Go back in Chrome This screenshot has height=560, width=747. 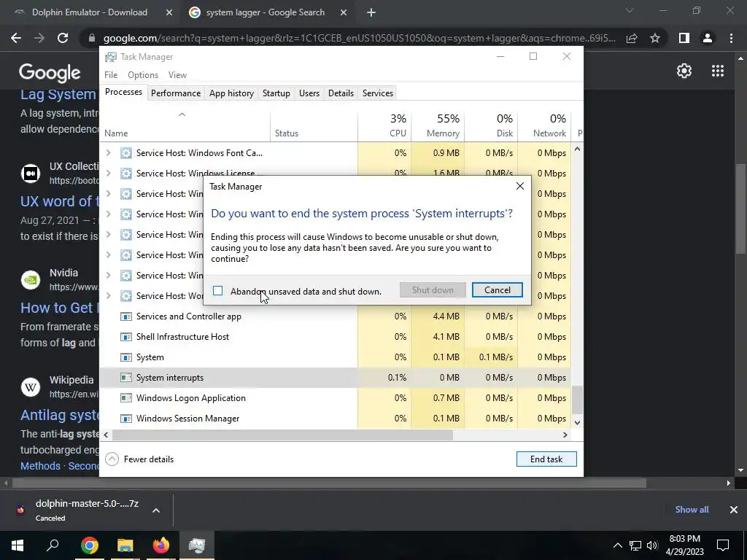(16, 38)
